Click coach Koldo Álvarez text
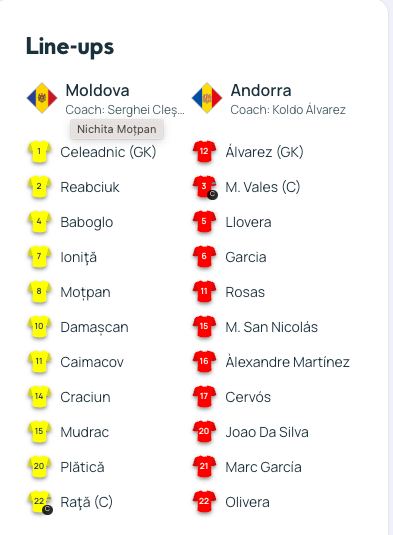 click(x=288, y=110)
